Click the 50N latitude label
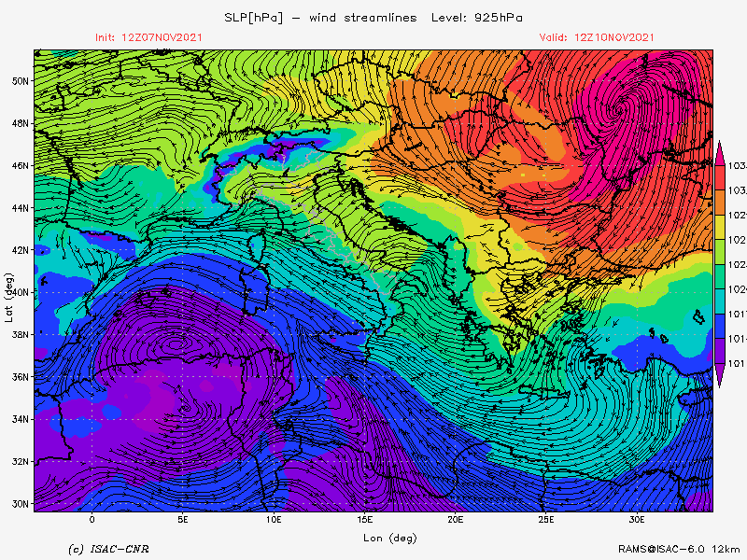Viewport: 747px width, 560px height. tap(20, 81)
